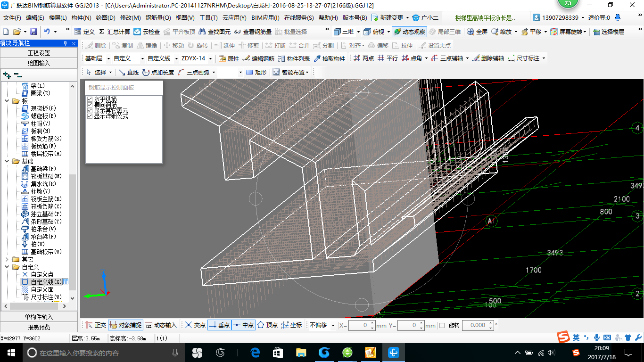
Task: Select the 直线 line drawing tool
Action: coord(128,72)
